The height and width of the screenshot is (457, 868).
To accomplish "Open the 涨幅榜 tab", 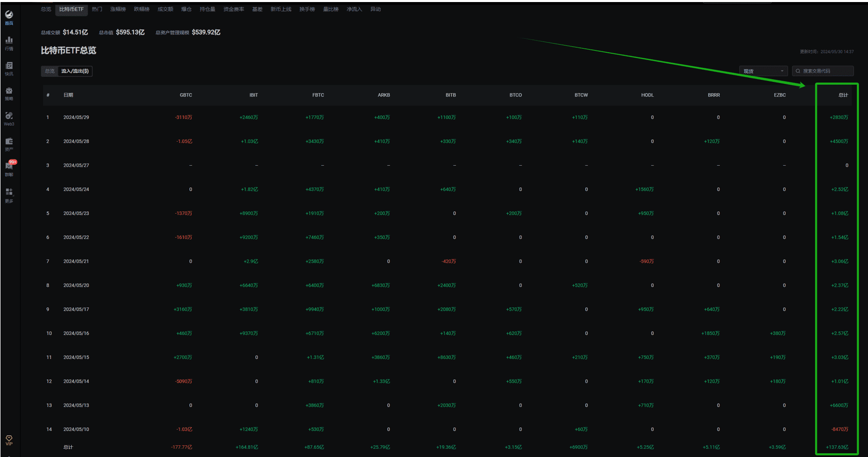I will pyautogui.click(x=118, y=9).
